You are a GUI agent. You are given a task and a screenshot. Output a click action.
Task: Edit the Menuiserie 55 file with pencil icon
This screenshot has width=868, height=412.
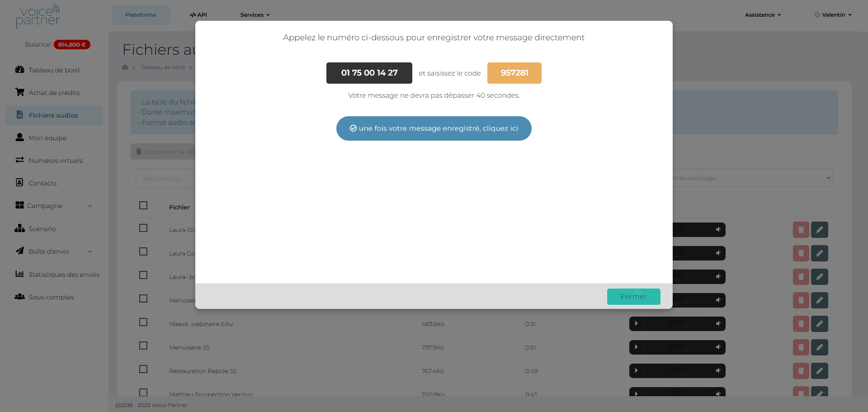(819, 347)
